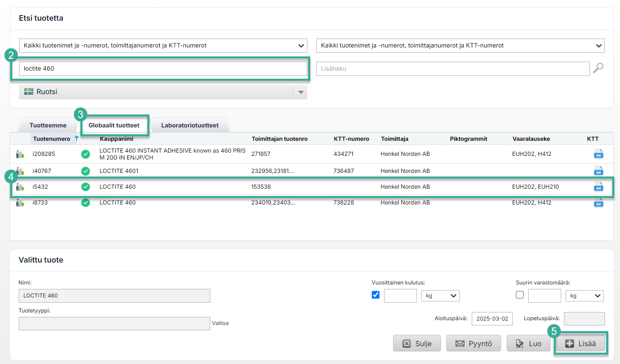Open KTT document icon for row i40767
Image resolution: width=620 pixels, height=364 pixels.
[598, 171]
